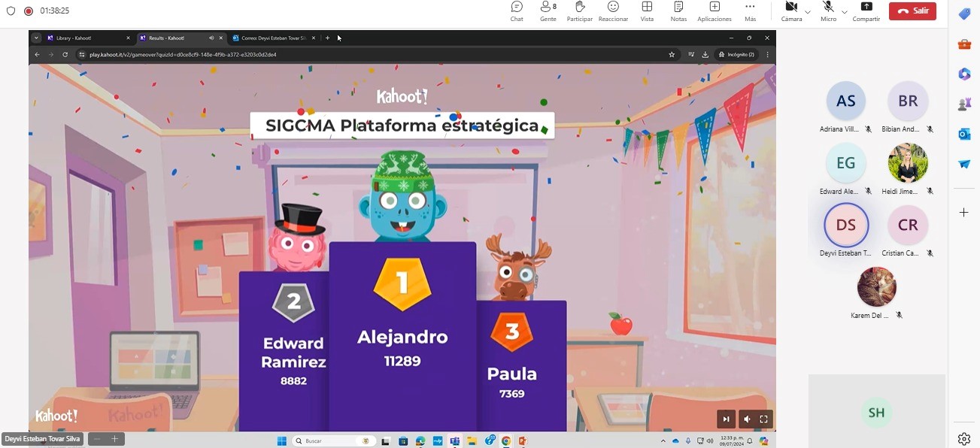Image resolution: width=980 pixels, height=448 pixels.
Task: Bookmark this page with the star icon
Action: 672,54
